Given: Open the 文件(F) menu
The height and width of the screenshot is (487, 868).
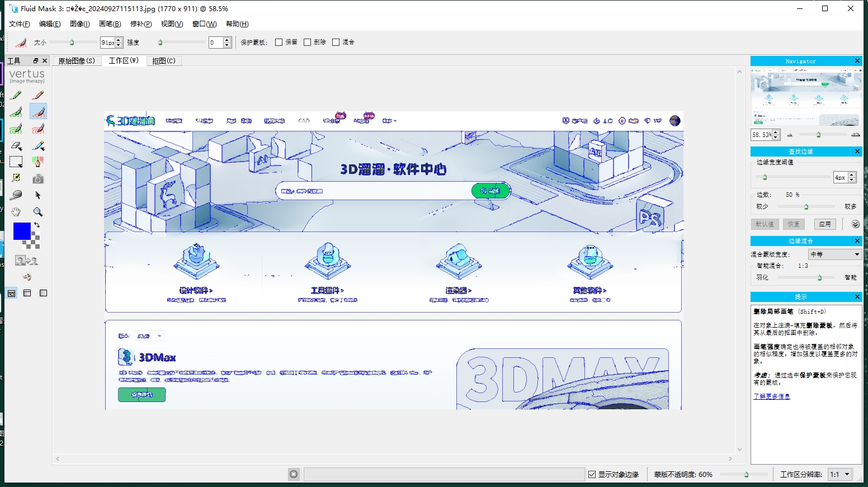Looking at the screenshot, I should [x=20, y=24].
